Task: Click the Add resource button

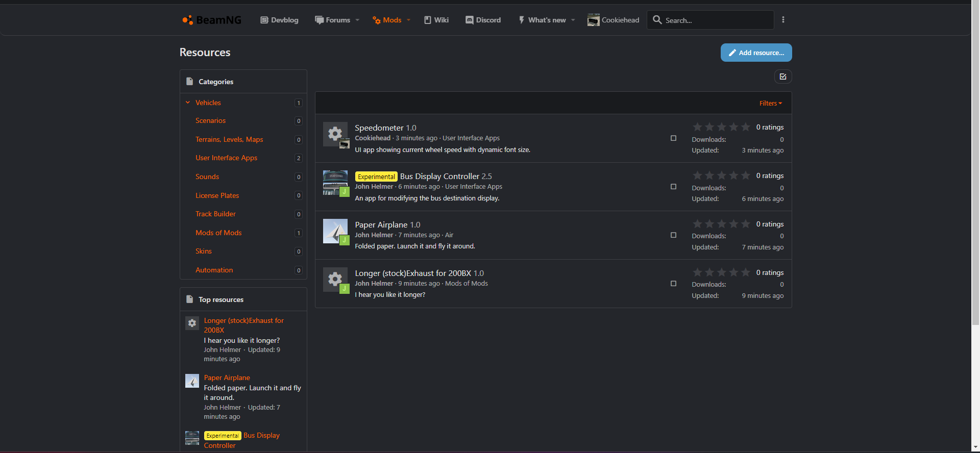Action: click(x=756, y=53)
